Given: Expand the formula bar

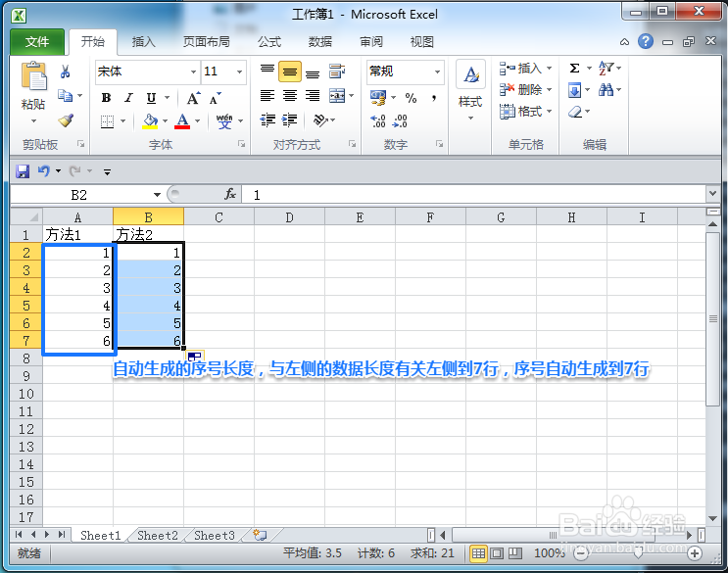Looking at the screenshot, I should click(712, 193).
